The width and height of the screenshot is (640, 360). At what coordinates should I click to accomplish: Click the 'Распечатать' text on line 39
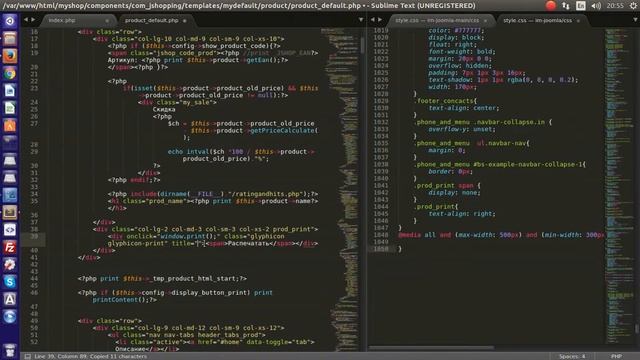pos(248,243)
